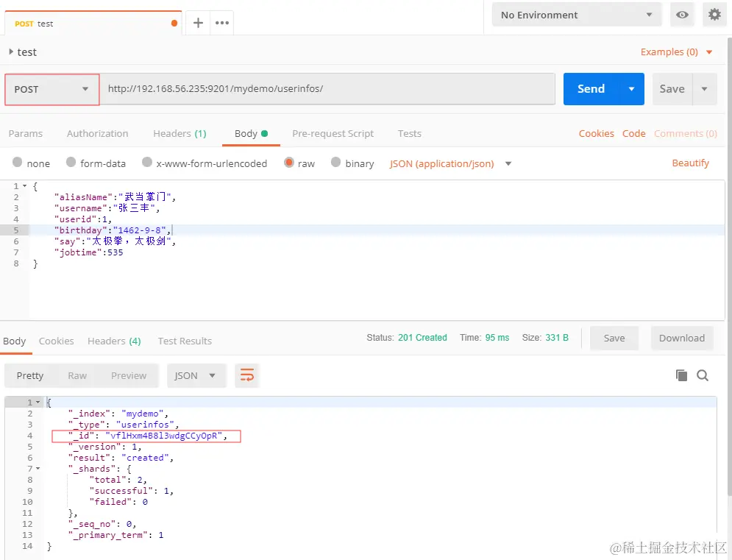This screenshot has height=560, width=732.
Task: Switch response view to Raw
Action: pos(77,375)
